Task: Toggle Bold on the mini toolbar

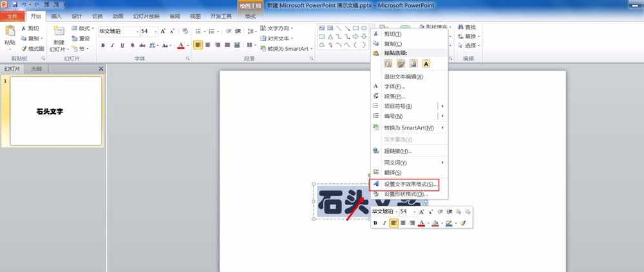Action: click(x=375, y=223)
